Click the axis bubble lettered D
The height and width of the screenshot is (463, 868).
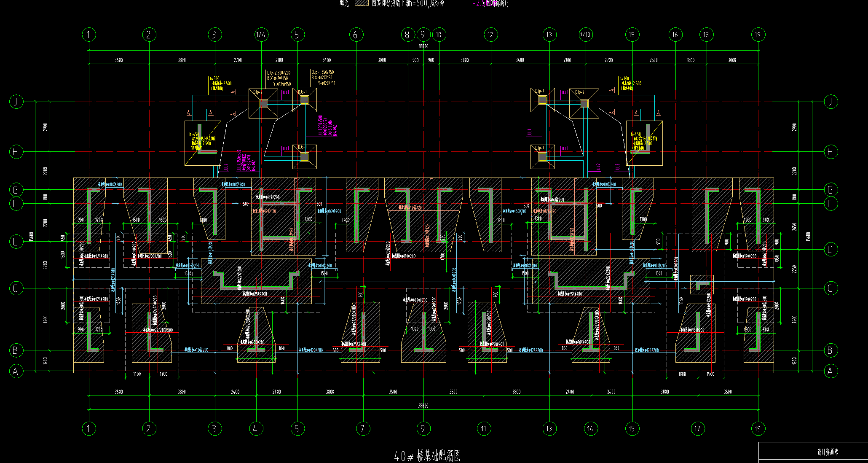[x=830, y=249]
